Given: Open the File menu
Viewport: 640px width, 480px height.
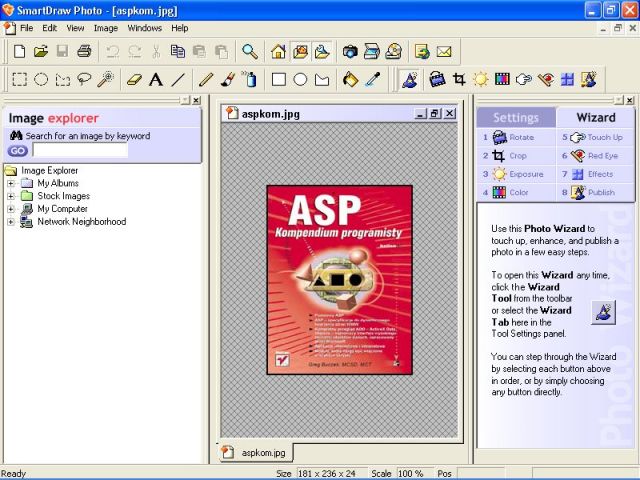Looking at the screenshot, I should tap(26, 28).
